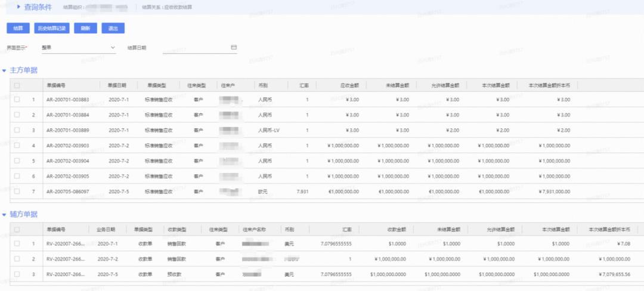Select document number AR-200701-003889
The height and width of the screenshot is (291, 644).
pos(68,130)
